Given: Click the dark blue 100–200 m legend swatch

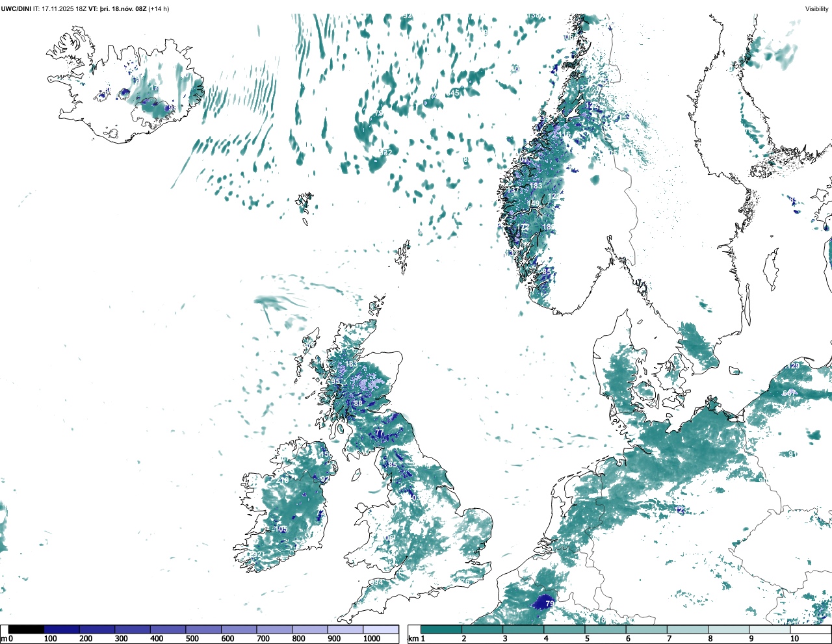Looking at the screenshot, I should click(x=62, y=629).
